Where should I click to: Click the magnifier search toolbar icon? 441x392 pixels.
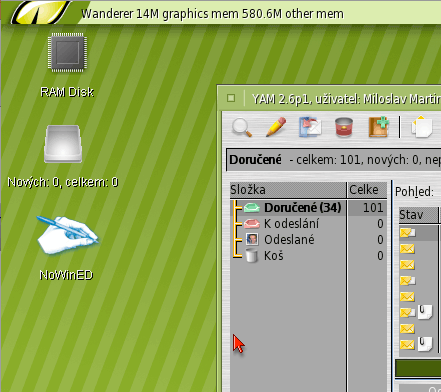point(242,127)
